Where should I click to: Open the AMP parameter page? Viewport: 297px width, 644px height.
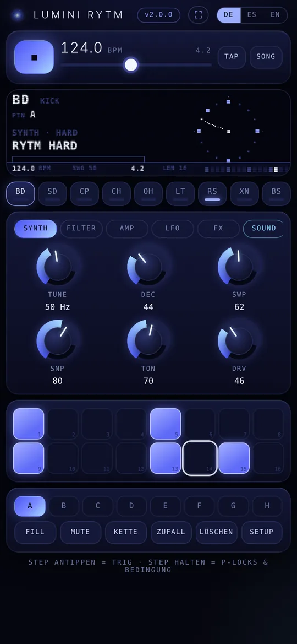[127, 229]
